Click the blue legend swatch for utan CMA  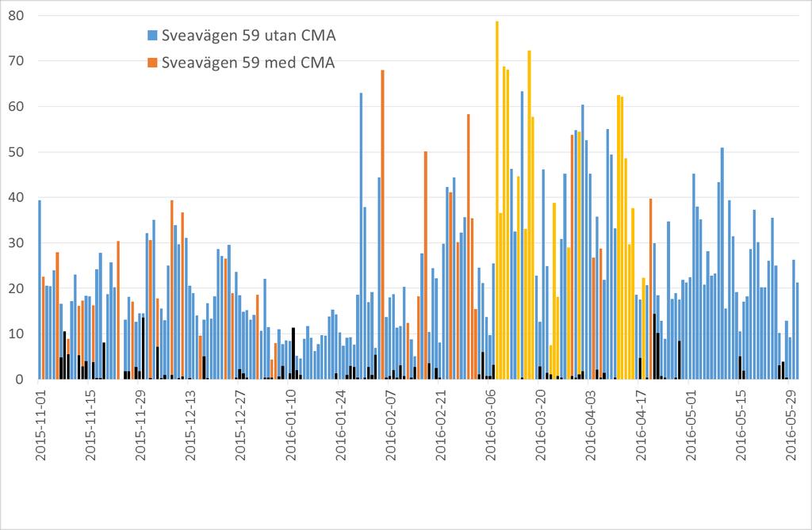[152, 36]
